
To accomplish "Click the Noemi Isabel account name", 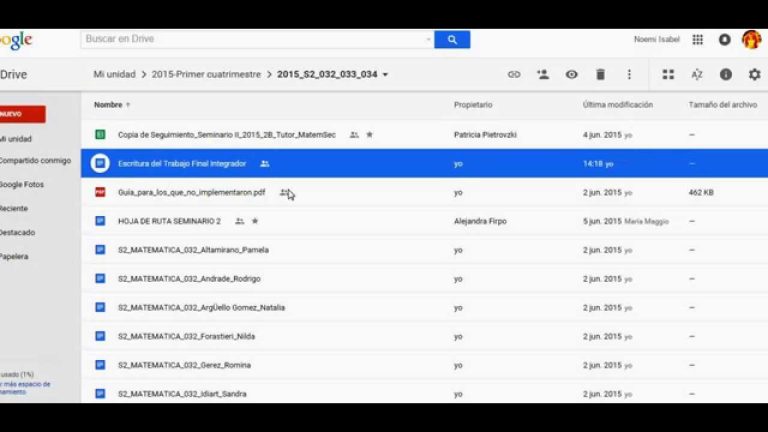I will [x=656, y=40].
